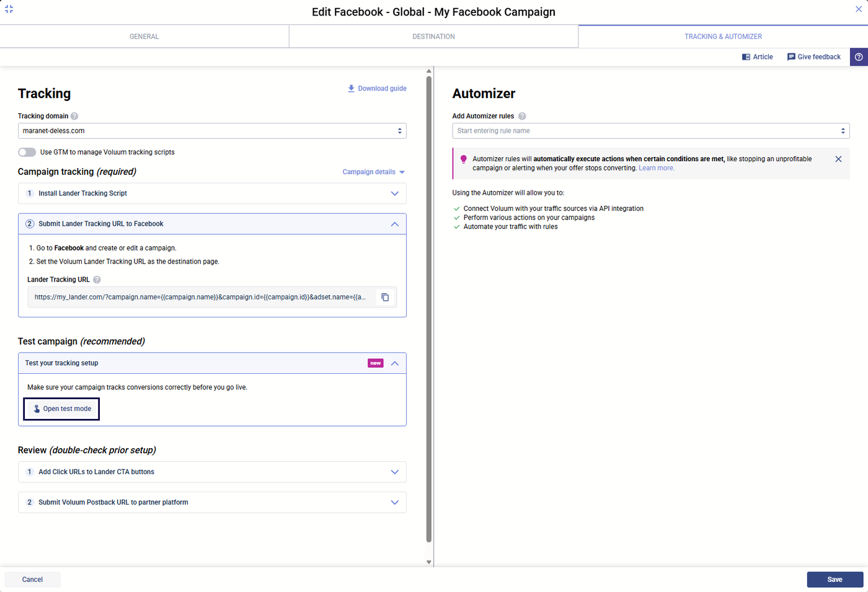Screen dimensions: 868x592
Task: Click the Open test mode button
Action: [x=62, y=409]
